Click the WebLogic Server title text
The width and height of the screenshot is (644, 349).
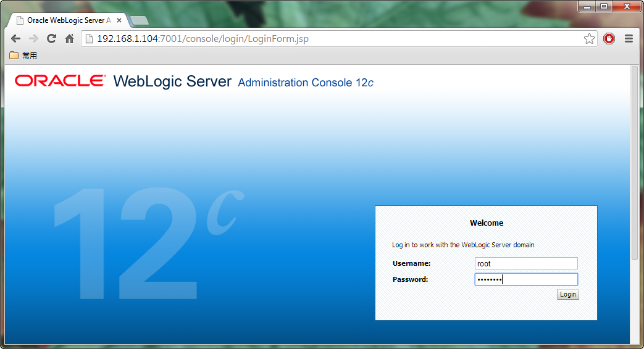coord(172,81)
